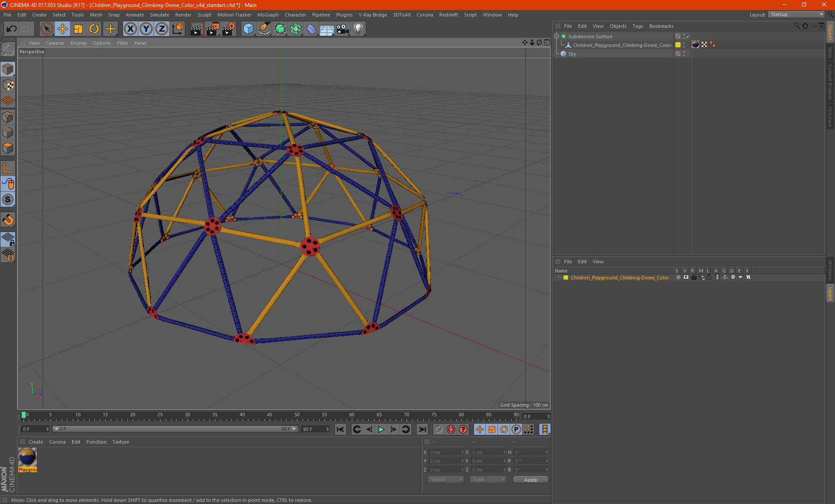Click Make Editable icon in left sidebar
The width and height of the screenshot is (835, 504).
(8, 49)
